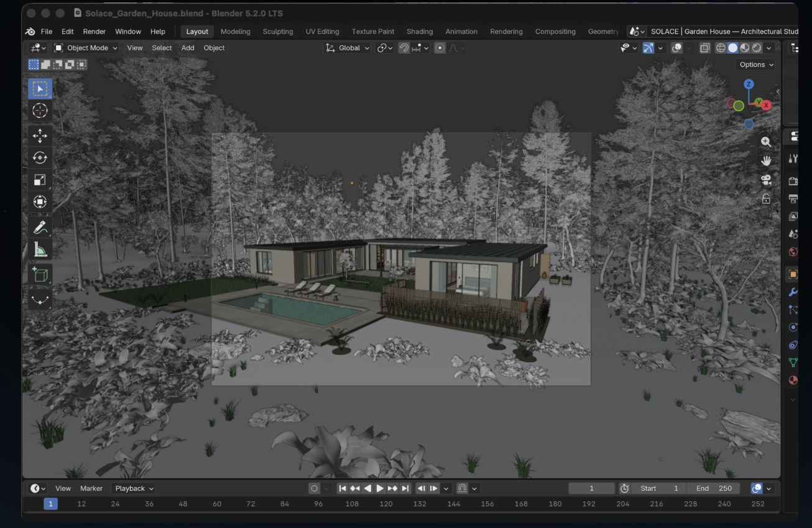812x528 pixels.
Task: Jump to the timeline start frame
Action: pos(343,488)
